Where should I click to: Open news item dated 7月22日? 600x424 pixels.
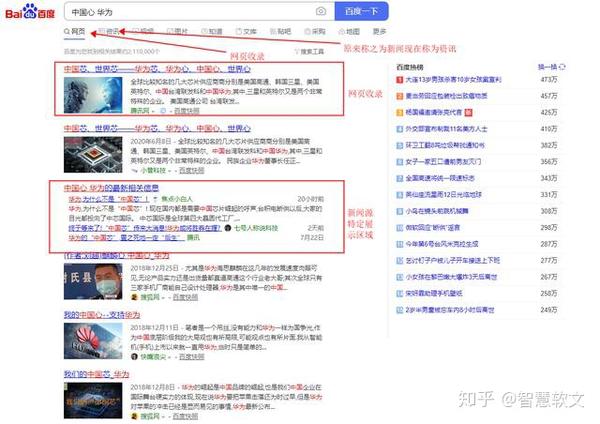pyautogui.click(x=125, y=238)
